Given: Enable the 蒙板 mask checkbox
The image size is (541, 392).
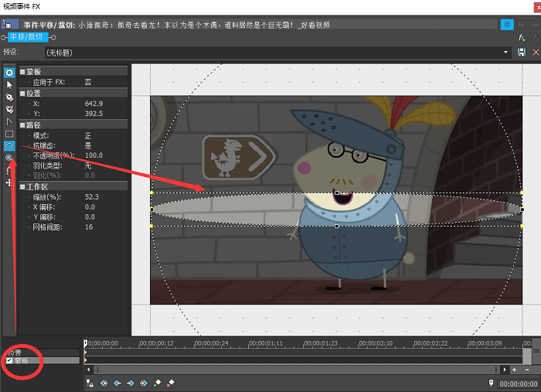Looking at the screenshot, I should pos(9,360).
